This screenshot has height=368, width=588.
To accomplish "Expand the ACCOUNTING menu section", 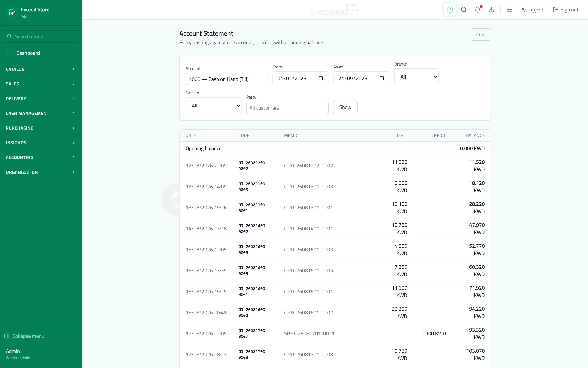I will (x=41, y=158).
